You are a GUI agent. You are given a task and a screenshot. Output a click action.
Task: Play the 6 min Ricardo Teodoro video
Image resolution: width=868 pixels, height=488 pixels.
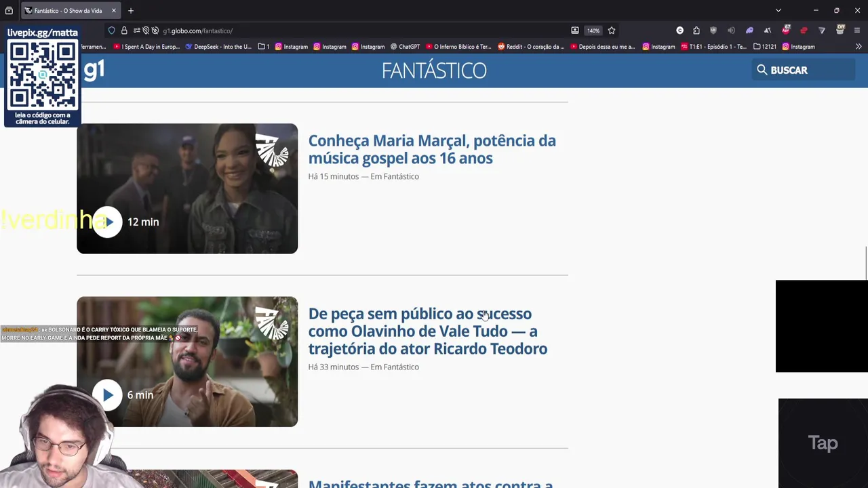point(108,394)
